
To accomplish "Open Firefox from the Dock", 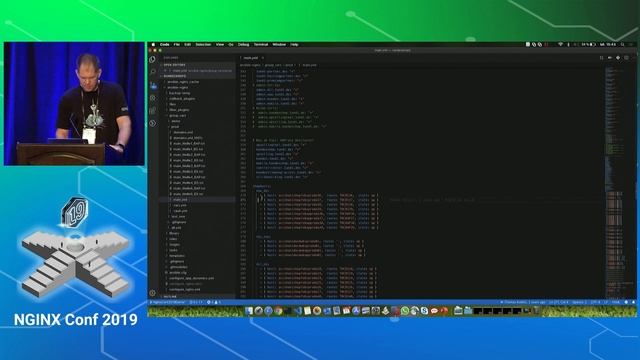I will coord(317,311).
